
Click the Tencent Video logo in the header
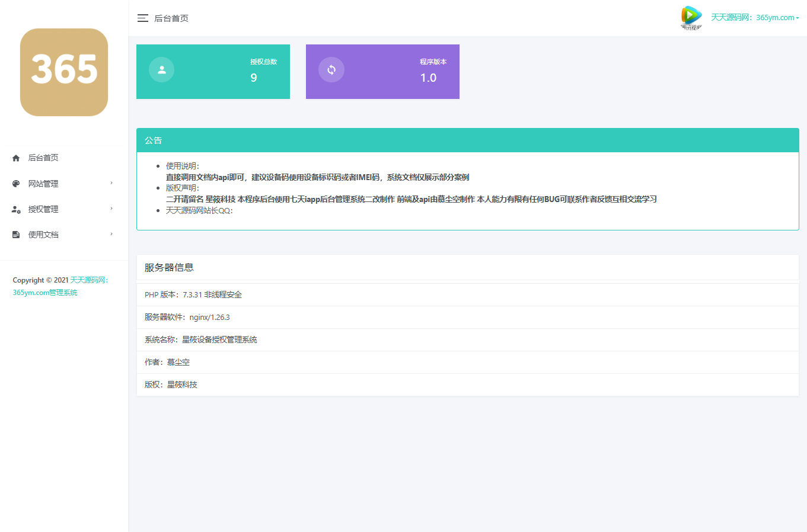tap(691, 17)
